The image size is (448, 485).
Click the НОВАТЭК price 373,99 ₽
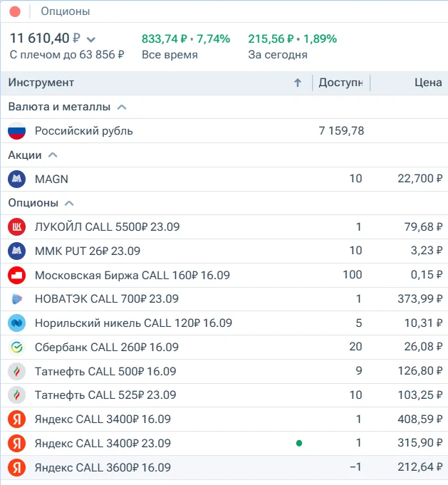[x=420, y=299]
